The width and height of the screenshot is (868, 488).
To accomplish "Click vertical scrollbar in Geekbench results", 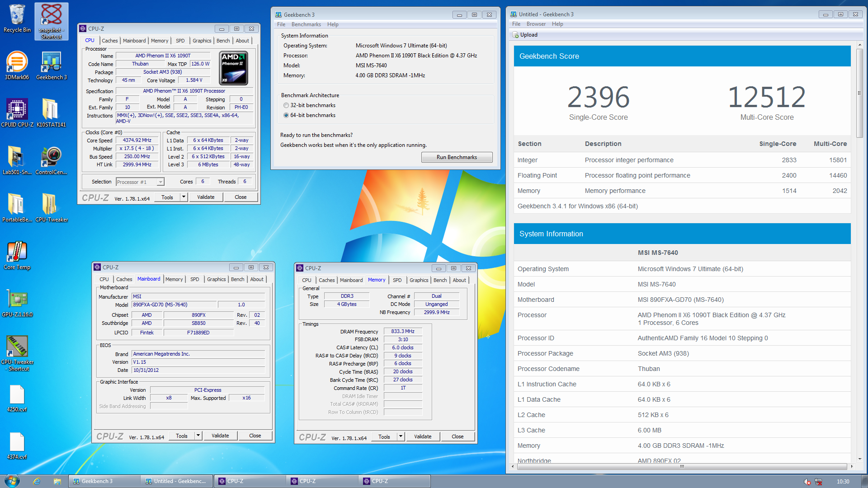I will tap(859, 93).
